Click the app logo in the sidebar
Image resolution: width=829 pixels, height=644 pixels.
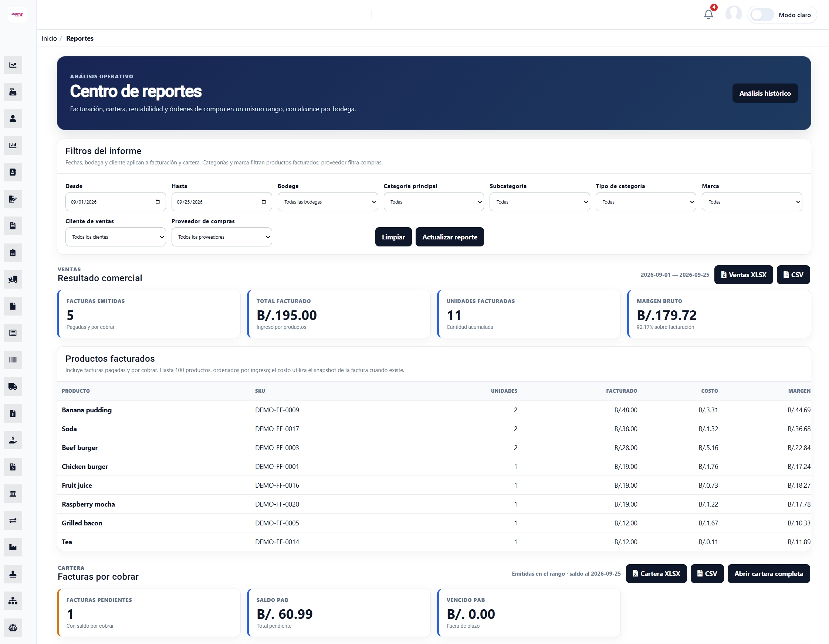click(x=17, y=15)
